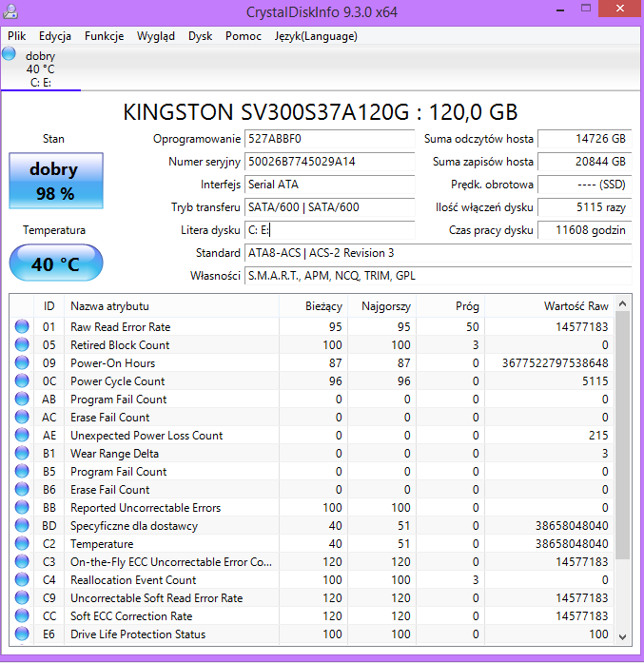This screenshot has width=644, height=663.
Task: Click the Wartość Raw column header
Action: [549, 305]
